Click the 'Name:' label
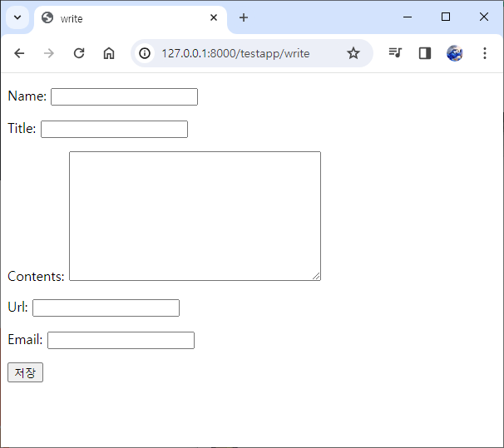 [x=27, y=96]
